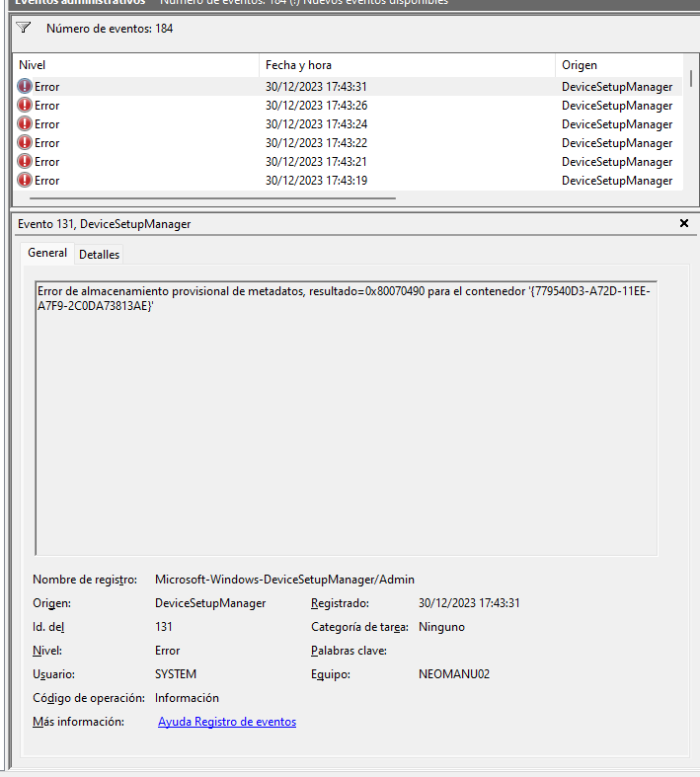Screen dimensions: 700x777
Task: Click the event Id value 131
Action: tap(164, 627)
